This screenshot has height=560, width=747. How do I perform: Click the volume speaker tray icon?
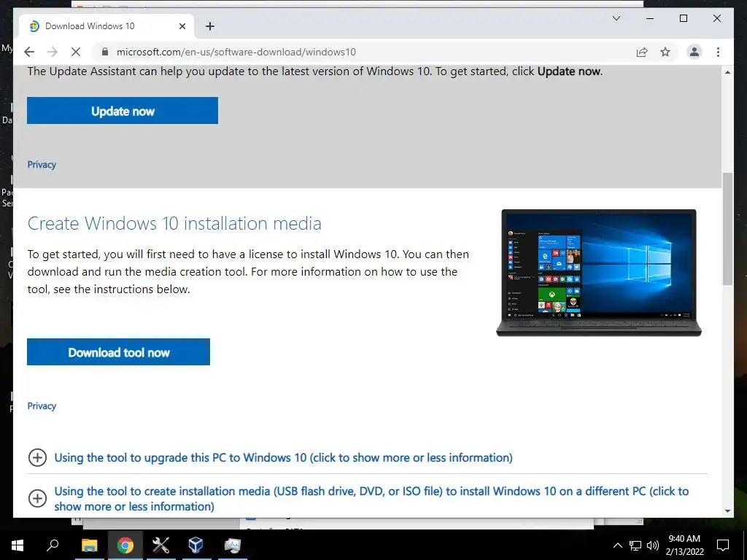[x=653, y=545]
